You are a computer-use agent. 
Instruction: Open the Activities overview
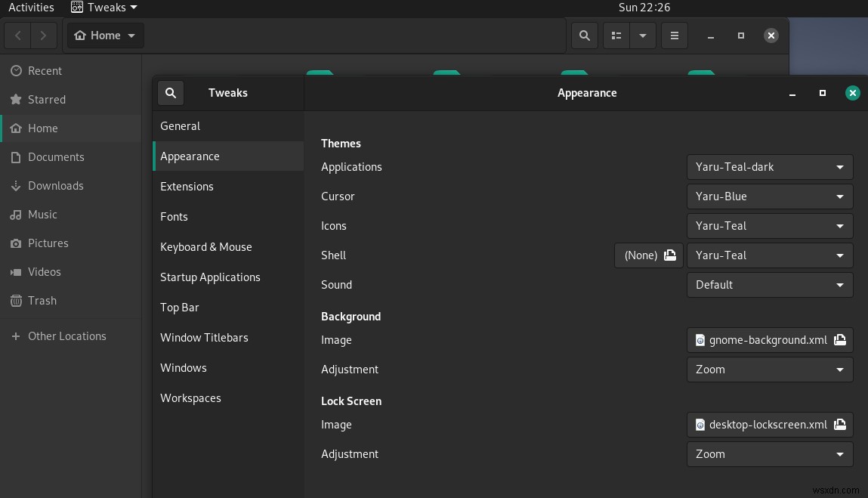[30, 7]
